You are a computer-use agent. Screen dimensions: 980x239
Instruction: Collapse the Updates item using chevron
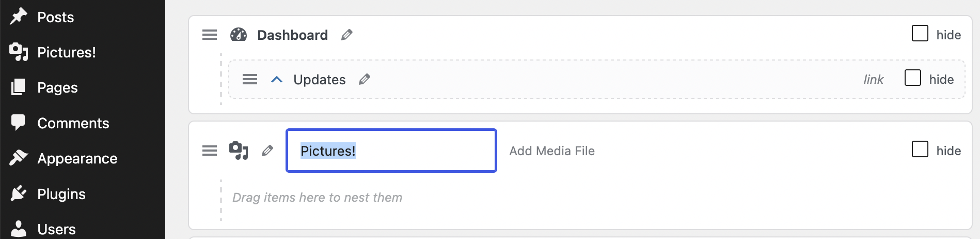(277, 79)
